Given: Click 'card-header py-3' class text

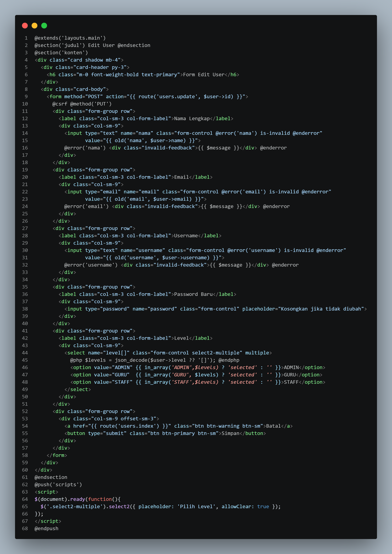Looking at the screenshot, I should (x=101, y=67).
